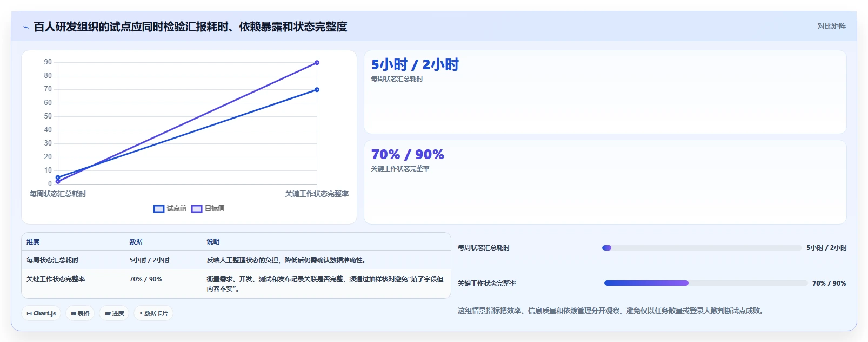
Task: Click y-axis tick label 50
Action: click(x=48, y=116)
